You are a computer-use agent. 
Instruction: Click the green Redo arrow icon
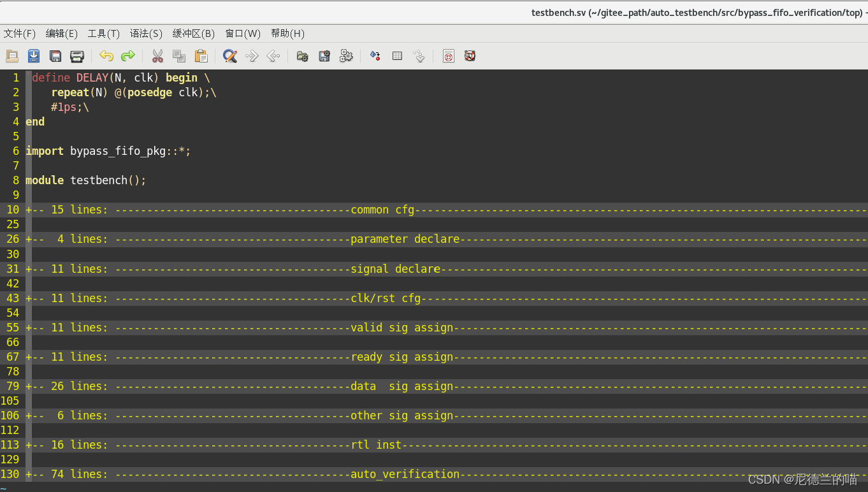(x=128, y=56)
